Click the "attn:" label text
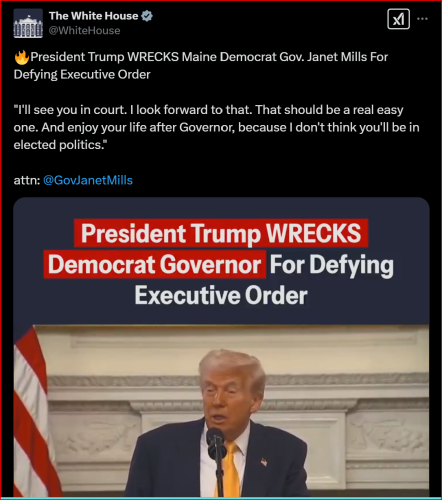This screenshot has width=442, height=500. click(x=27, y=180)
